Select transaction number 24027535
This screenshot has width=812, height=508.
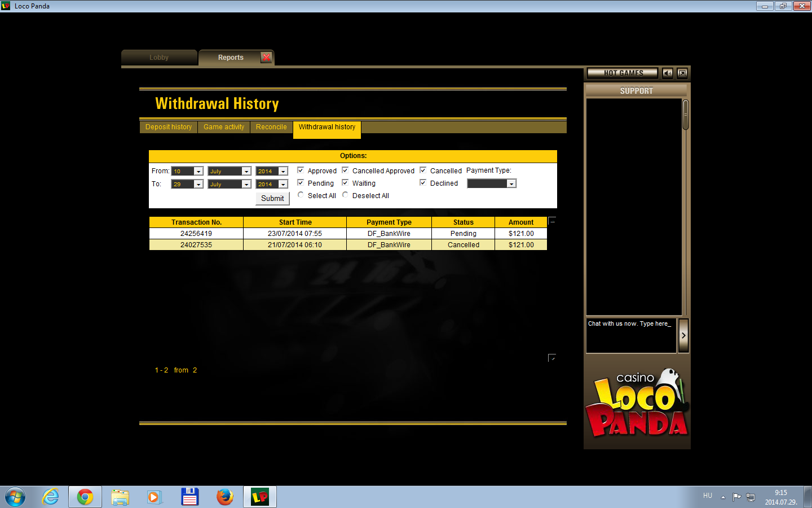click(196, 245)
